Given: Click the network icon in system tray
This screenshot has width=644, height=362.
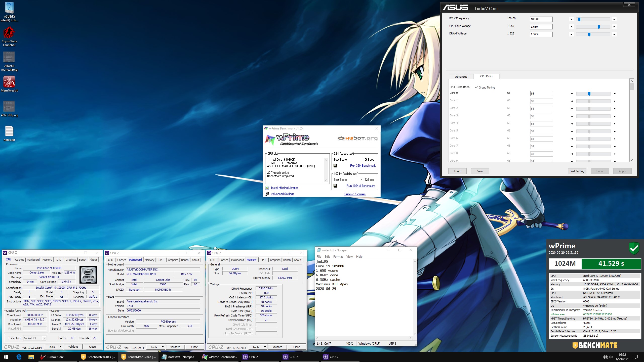Looking at the screenshot, I should pyautogui.click(x=606, y=357).
